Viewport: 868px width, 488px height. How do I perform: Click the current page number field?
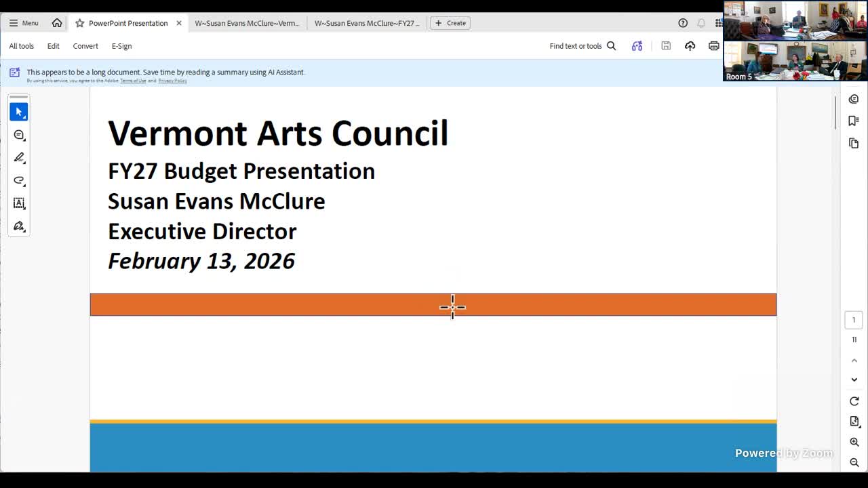(854, 320)
